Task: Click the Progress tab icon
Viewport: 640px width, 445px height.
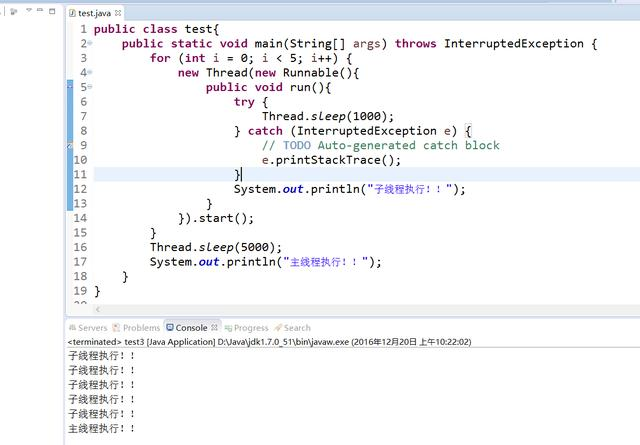Action: click(x=228, y=328)
